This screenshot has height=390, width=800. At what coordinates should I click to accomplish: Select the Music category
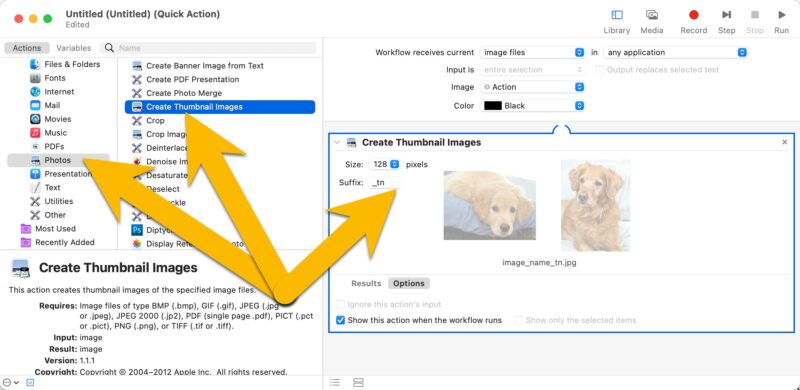[x=56, y=133]
